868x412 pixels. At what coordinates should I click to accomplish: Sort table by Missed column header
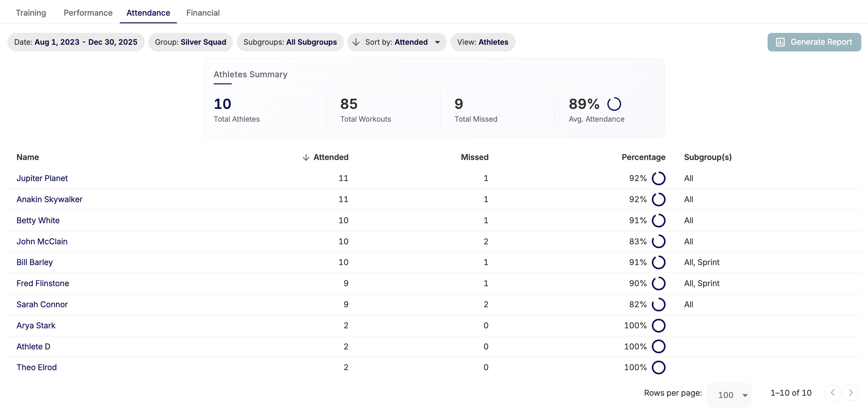(474, 157)
